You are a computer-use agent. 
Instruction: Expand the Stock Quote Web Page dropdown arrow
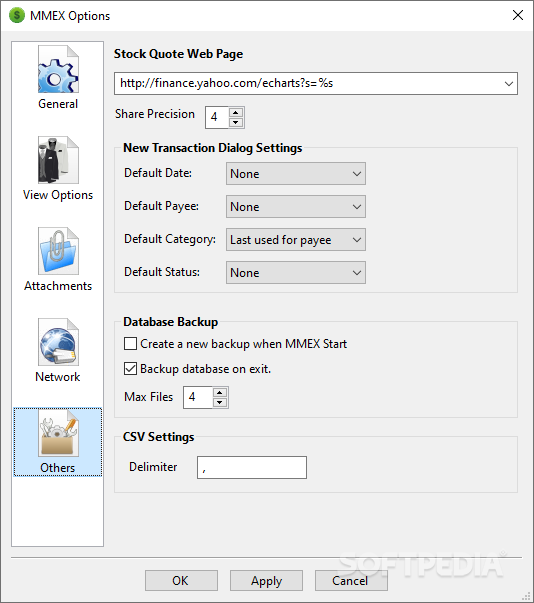[x=509, y=83]
